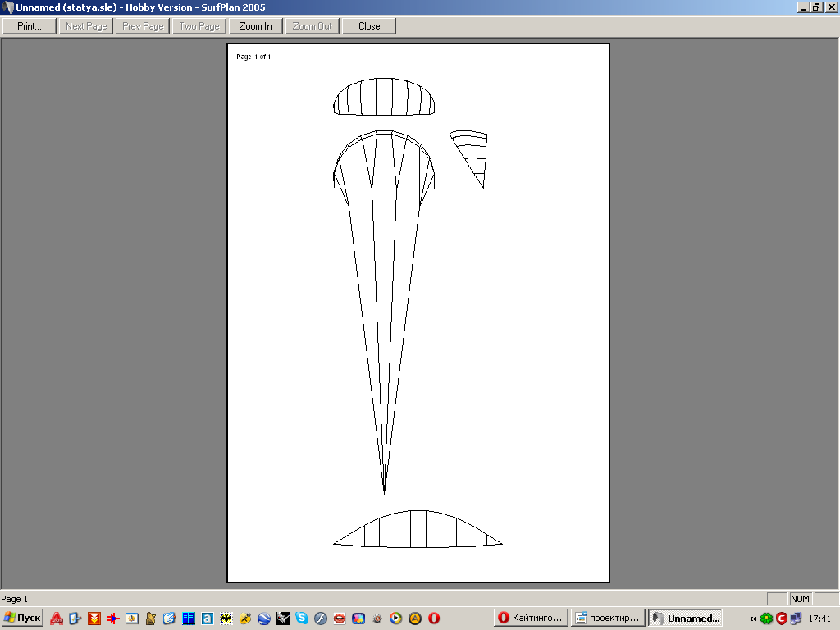The width and height of the screenshot is (840, 630).
Task: Click the Print... button
Action: [30, 26]
